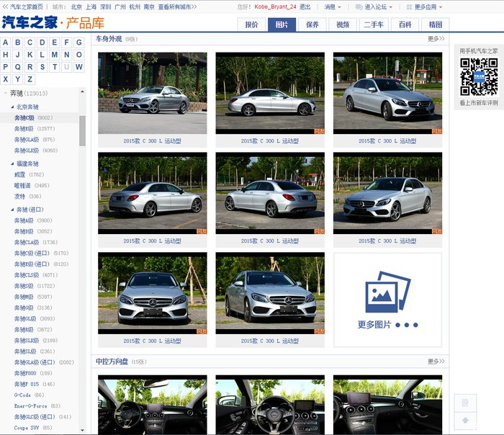Click the mobile QR code image
The width and height of the screenshot is (504, 435).
click(479, 76)
